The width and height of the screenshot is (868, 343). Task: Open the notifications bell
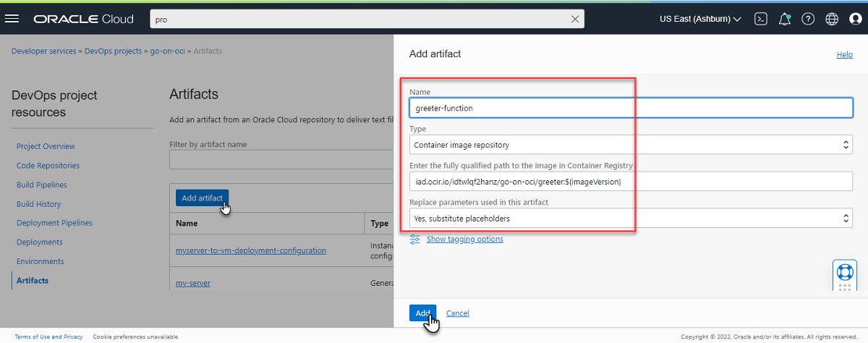[x=784, y=20]
